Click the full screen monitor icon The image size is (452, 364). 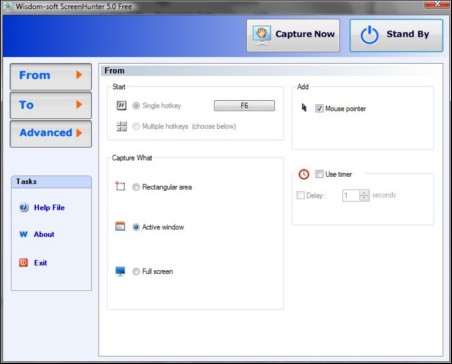coord(120,271)
